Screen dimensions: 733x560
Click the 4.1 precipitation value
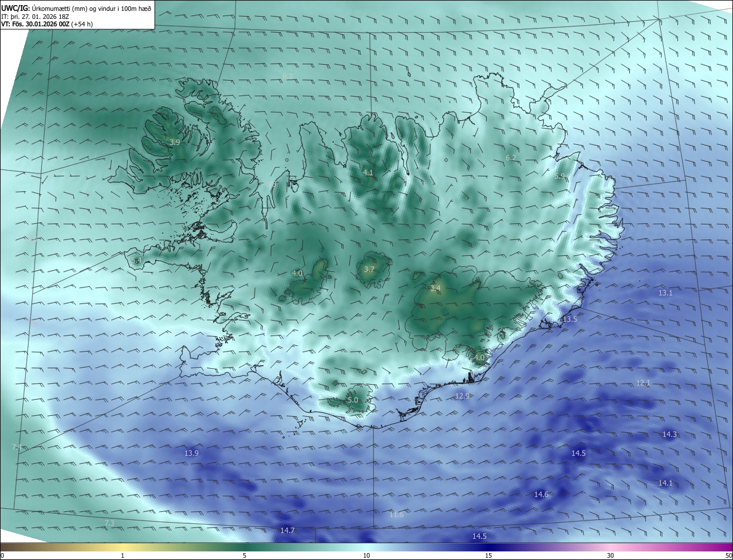(368, 172)
